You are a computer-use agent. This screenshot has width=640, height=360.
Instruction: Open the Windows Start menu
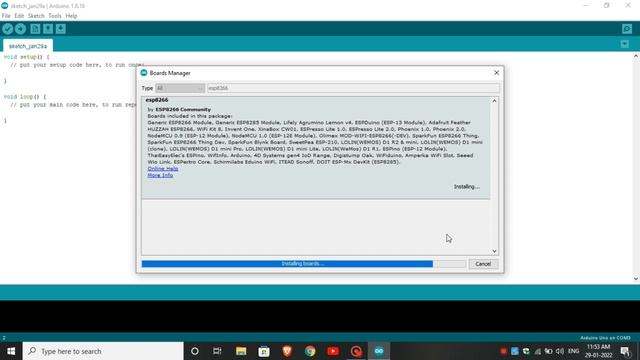click(11, 351)
